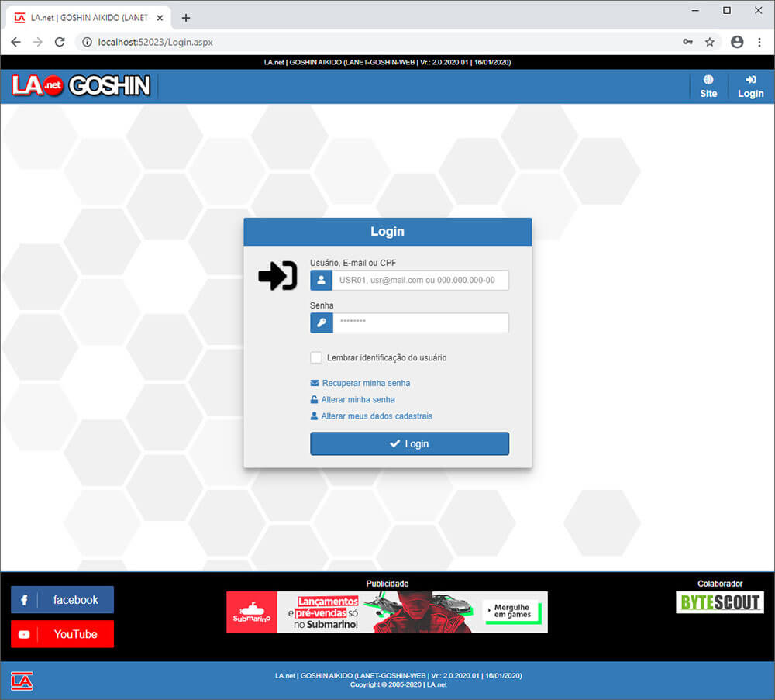This screenshot has width=775, height=700.
Task: Open the saved passwords key icon
Action: pyautogui.click(x=687, y=42)
